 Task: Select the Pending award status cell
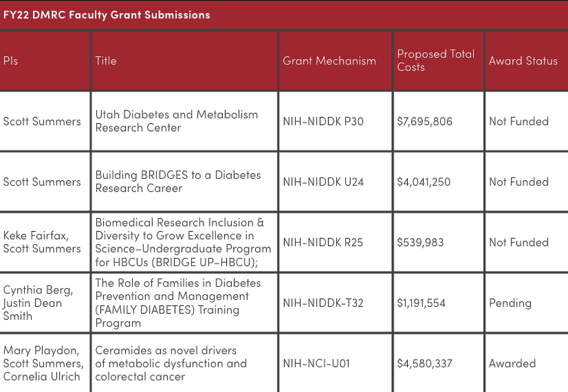point(527,303)
